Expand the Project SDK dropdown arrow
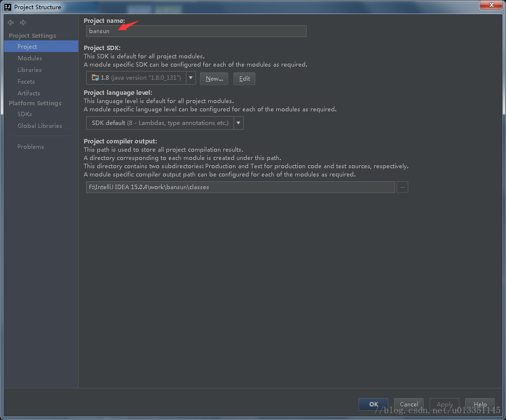This screenshot has width=506, height=420. tap(191, 78)
